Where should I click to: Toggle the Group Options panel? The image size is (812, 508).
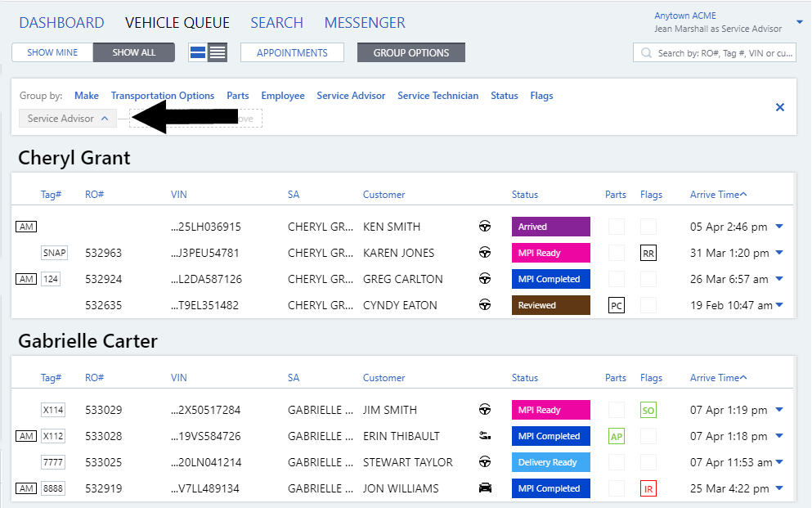pyautogui.click(x=410, y=53)
